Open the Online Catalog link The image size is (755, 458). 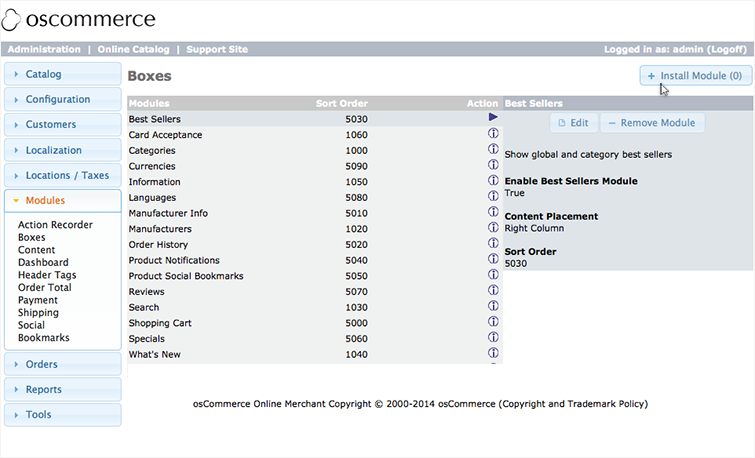[x=133, y=49]
